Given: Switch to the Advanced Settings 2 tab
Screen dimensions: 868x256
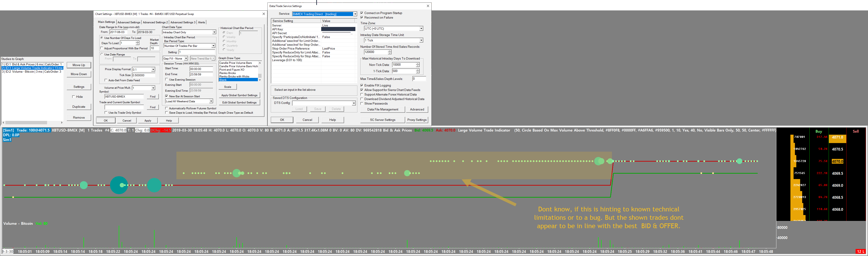Looking at the screenshot, I should coord(155,22).
